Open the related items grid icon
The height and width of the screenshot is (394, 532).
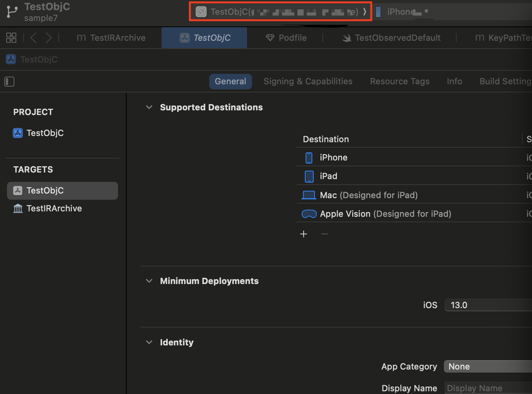click(x=11, y=38)
